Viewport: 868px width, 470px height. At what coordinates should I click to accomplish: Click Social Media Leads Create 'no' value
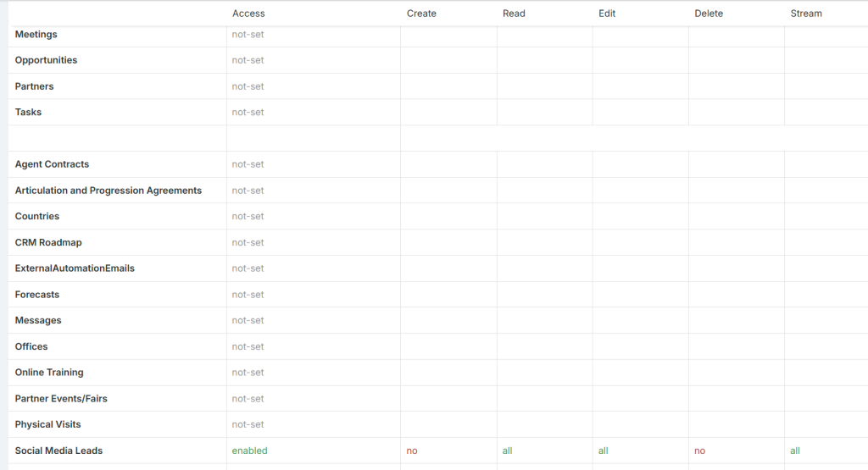click(412, 451)
